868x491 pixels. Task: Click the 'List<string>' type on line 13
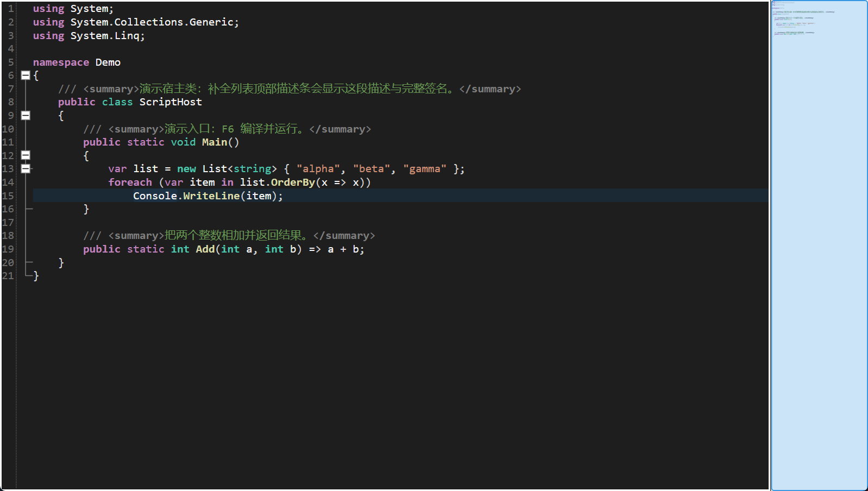240,169
